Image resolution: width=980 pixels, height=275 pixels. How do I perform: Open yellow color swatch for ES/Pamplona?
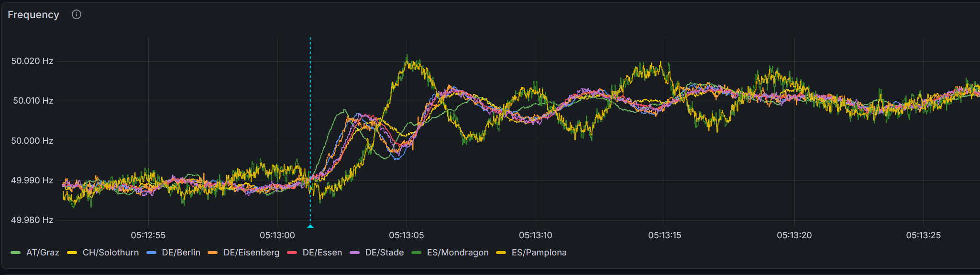(x=501, y=253)
